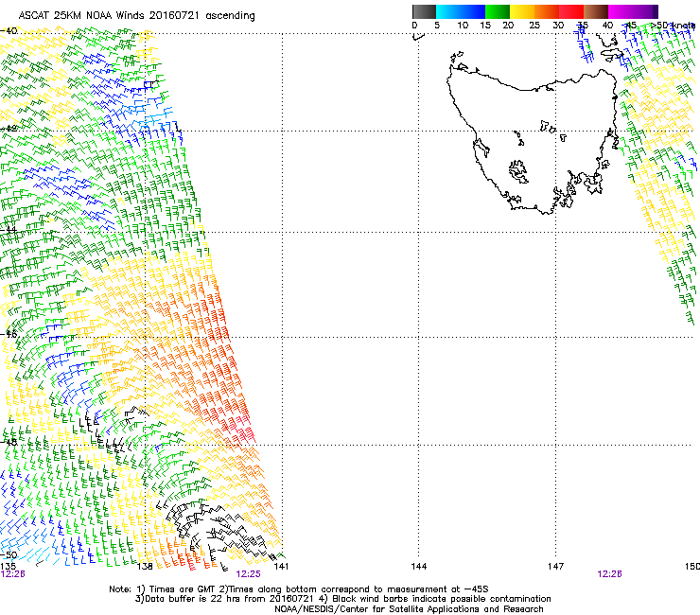The height and width of the screenshot is (615, 700).
Task: Click the '25' legend scale label
Action: point(534,26)
